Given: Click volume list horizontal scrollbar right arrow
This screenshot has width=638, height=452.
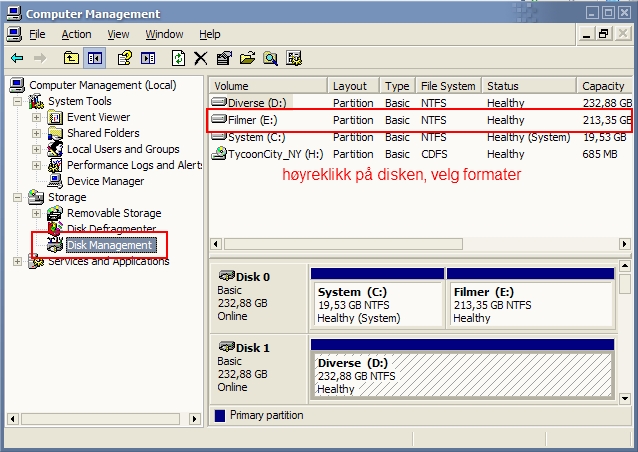Looking at the screenshot, I should [x=624, y=244].
